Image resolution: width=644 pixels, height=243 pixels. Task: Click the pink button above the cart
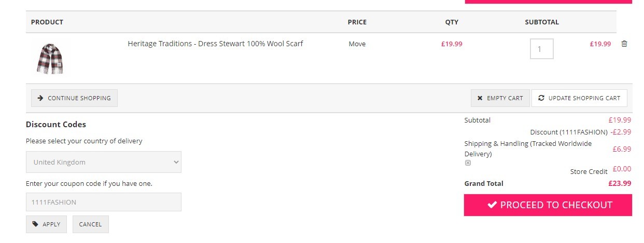[548, 2]
